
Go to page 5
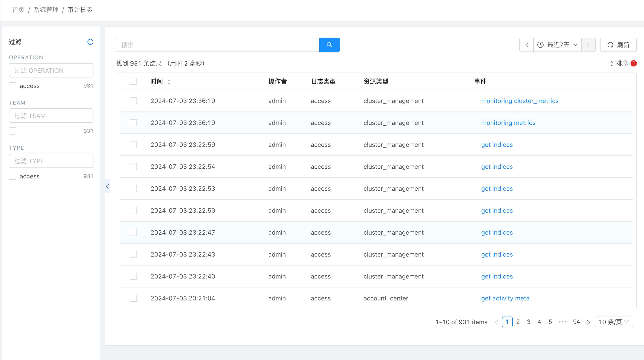[x=550, y=322]
